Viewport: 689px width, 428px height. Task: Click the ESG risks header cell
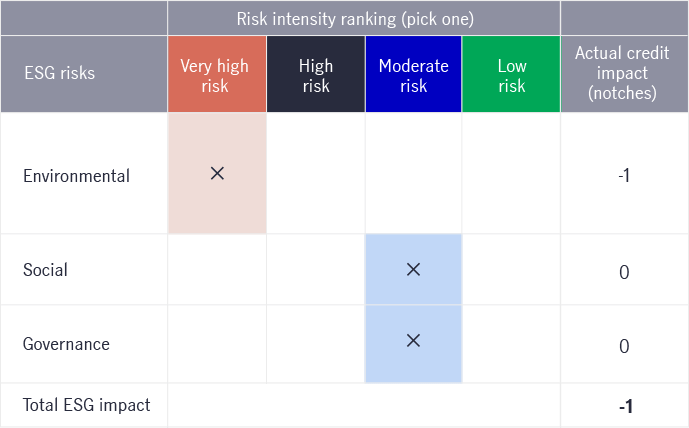tap(84, 74)
